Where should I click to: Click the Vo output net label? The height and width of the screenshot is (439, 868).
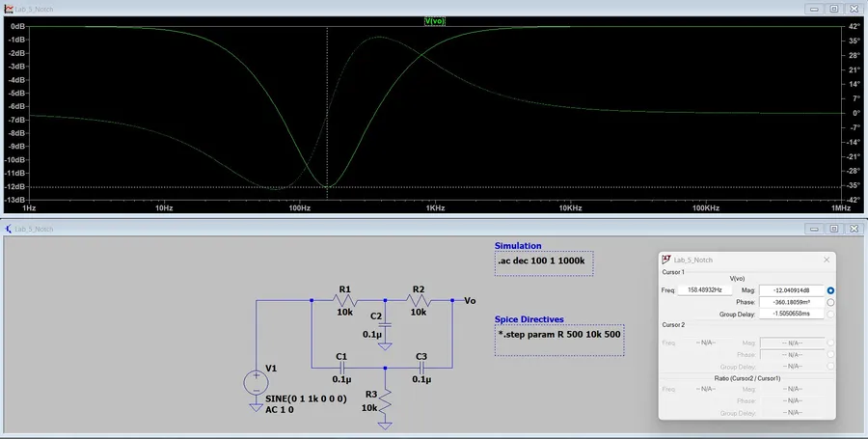[470, 301]
